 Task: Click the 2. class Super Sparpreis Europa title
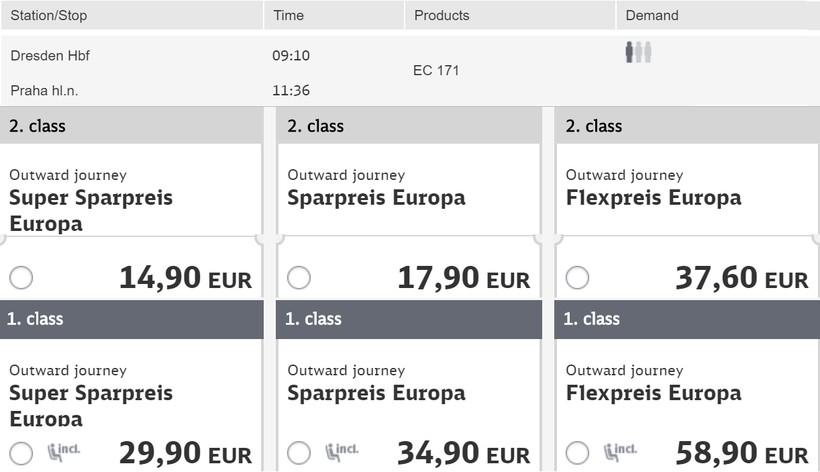[91, 210]
